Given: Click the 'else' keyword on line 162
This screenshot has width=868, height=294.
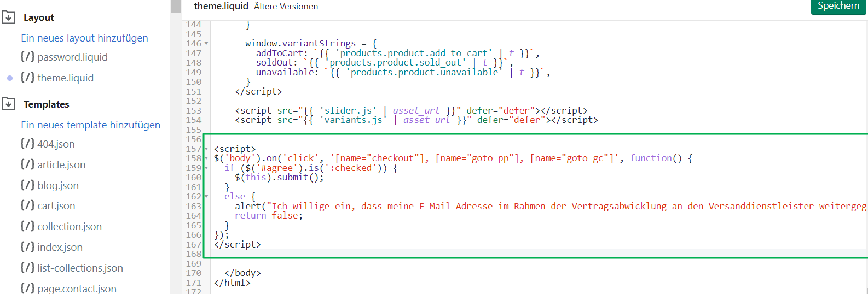Looking at the screenshot, I should (x=235, y=196).
